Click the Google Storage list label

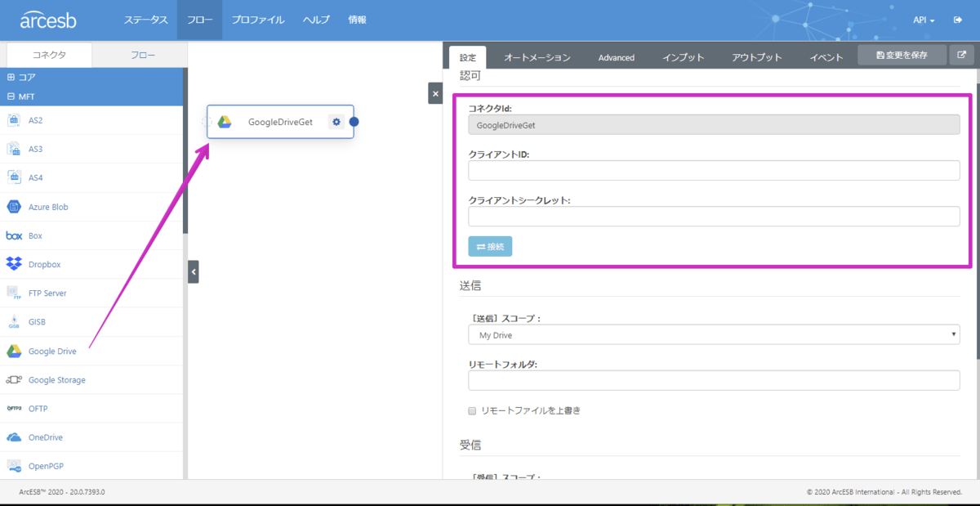(x=56, y=379)
